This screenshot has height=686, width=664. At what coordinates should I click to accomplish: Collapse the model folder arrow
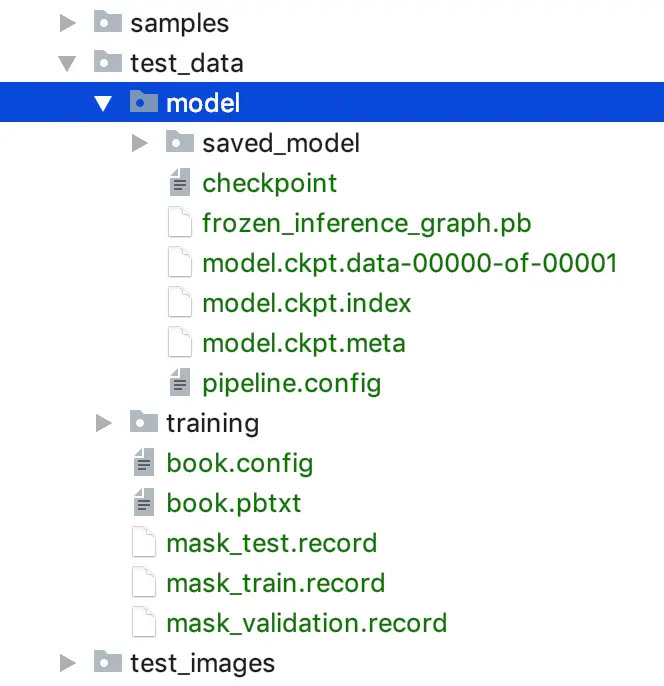(103, 103)
